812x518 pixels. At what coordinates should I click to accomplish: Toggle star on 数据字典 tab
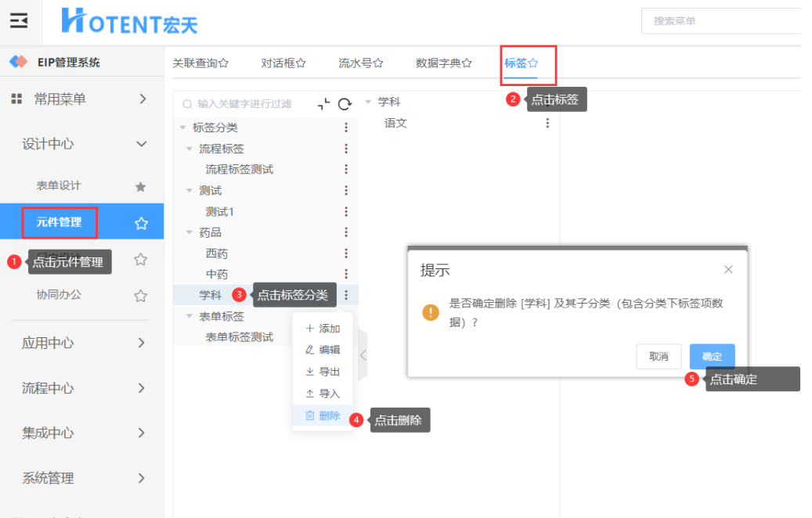click(x=467, y=63)
